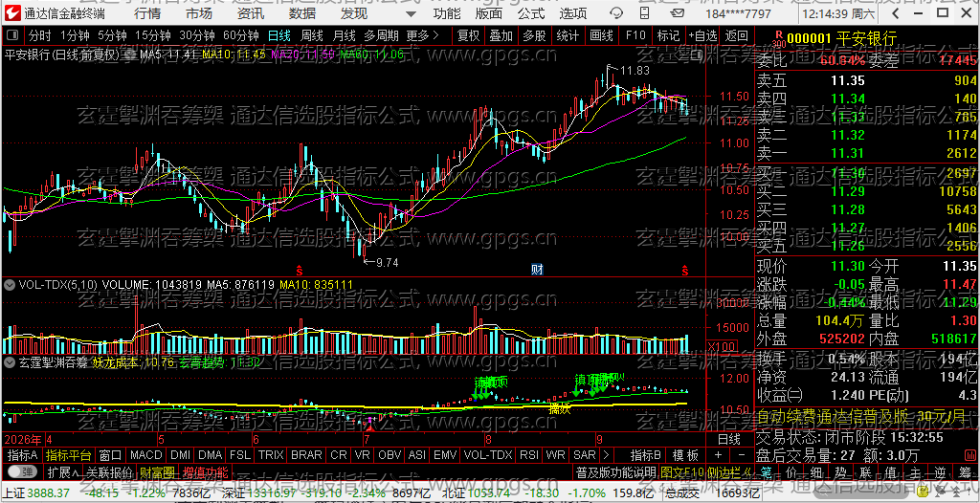Switch chart period to 1分钟
The height and width of the screenshot is (503, 980).
pos(76,35)
